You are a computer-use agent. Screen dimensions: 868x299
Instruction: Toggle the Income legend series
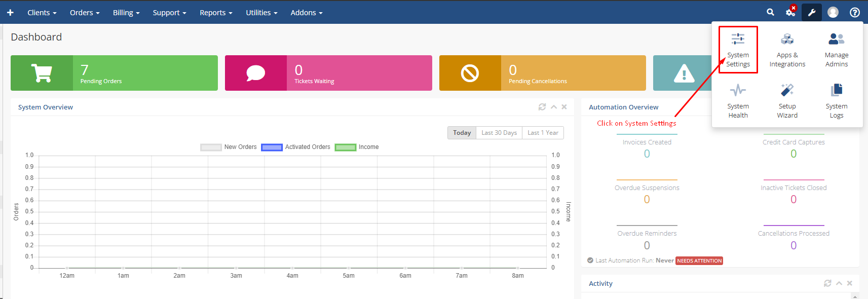tap(357, 147)
